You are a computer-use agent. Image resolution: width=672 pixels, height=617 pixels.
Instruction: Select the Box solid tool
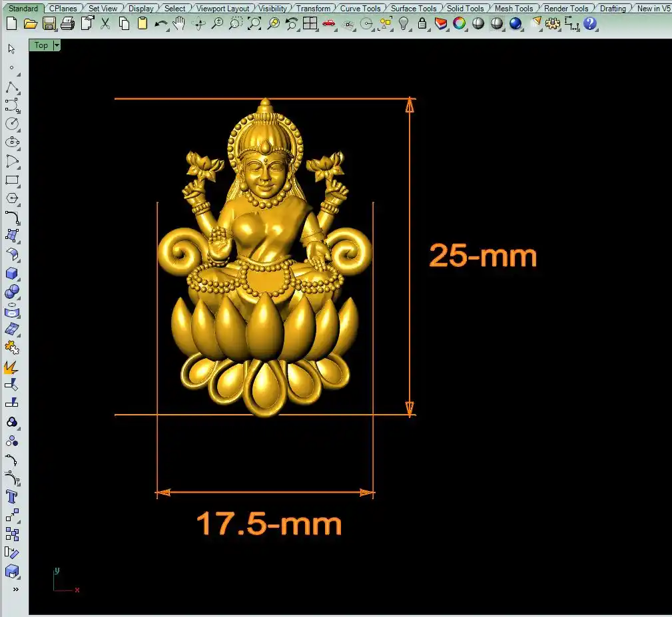click(11, 274)
